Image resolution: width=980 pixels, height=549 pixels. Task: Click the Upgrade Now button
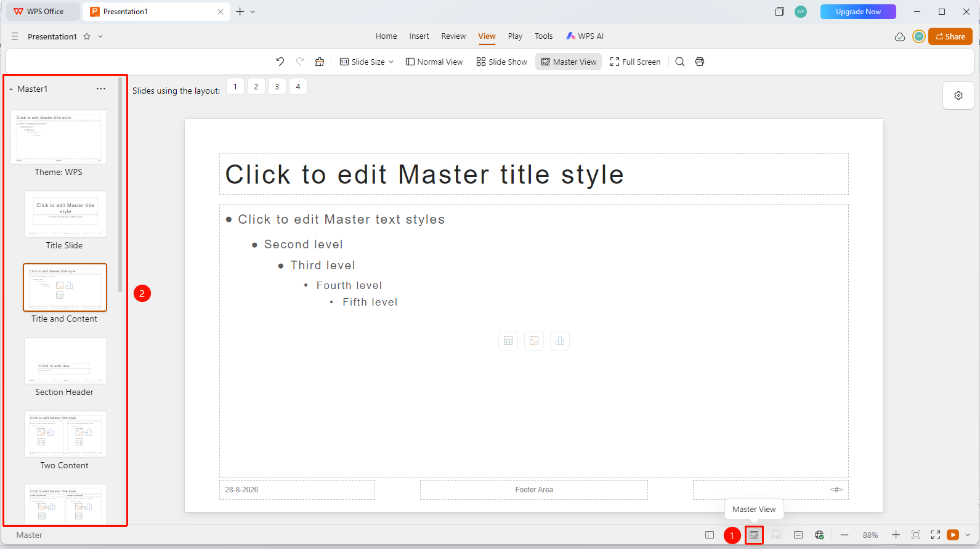pyautogui.click(x=858, y=12)
